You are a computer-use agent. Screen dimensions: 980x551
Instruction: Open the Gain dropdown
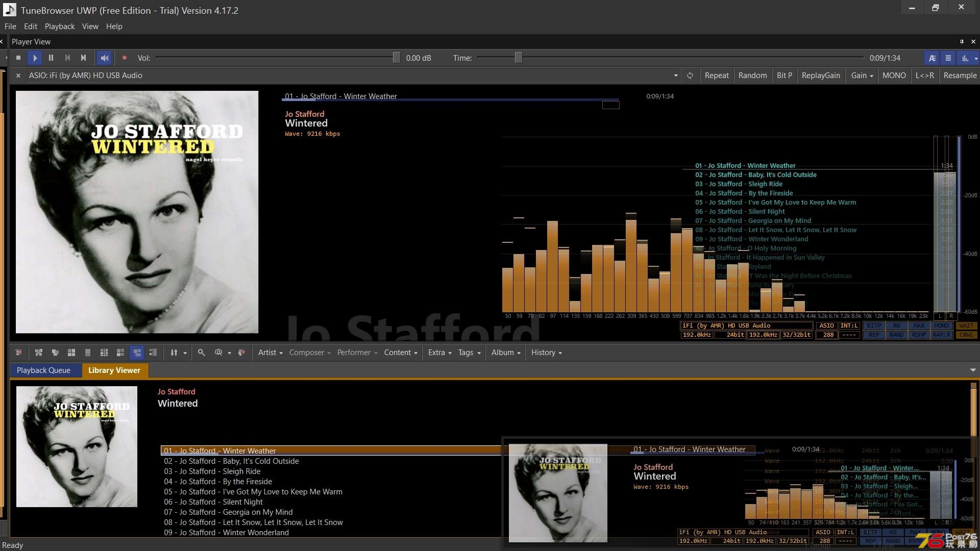tap(862, 76)
